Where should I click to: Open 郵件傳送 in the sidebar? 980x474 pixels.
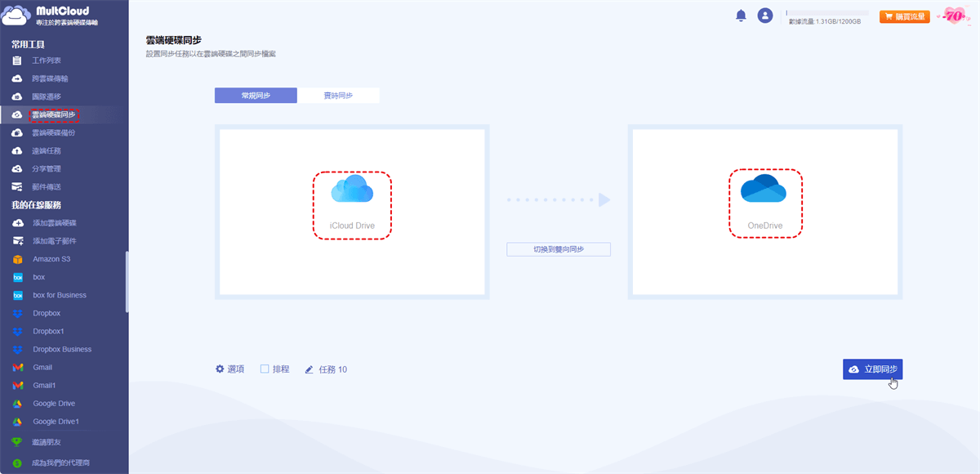tap(47, 186)
